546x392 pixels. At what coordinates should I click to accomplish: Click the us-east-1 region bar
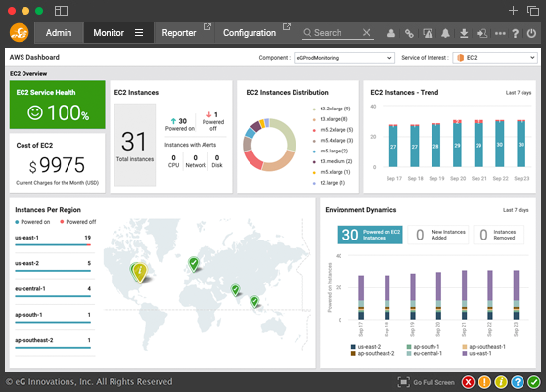tap(53, 245)
